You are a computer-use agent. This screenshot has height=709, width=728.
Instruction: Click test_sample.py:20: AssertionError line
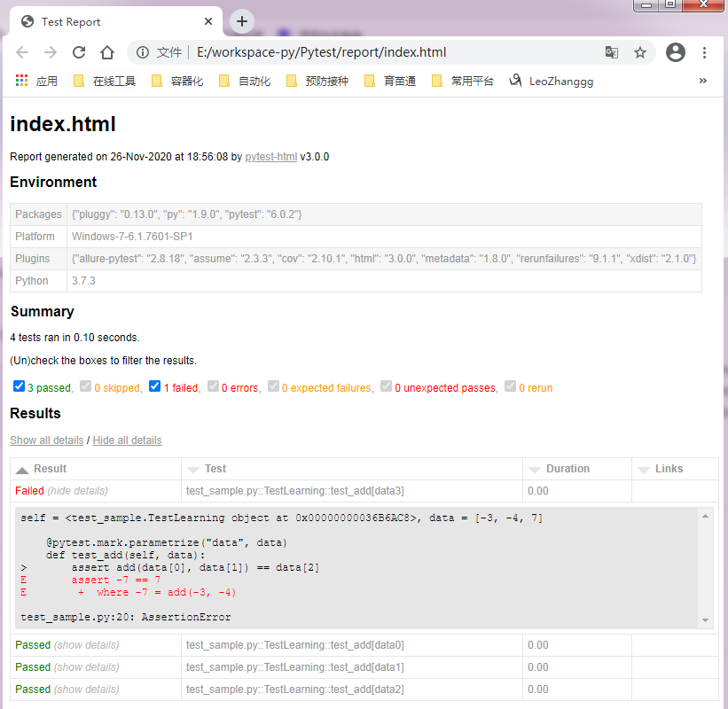click(126, 617)
